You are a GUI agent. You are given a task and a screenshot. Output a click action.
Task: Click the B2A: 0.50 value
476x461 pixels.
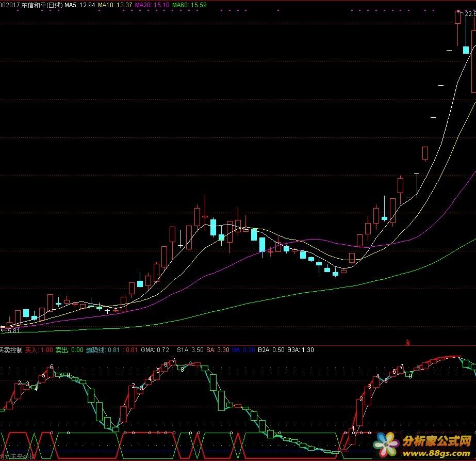(271, 350)
